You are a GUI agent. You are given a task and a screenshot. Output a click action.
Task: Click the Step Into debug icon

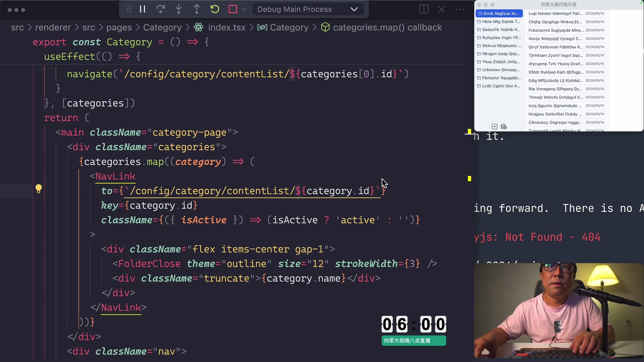coord(179,9)
